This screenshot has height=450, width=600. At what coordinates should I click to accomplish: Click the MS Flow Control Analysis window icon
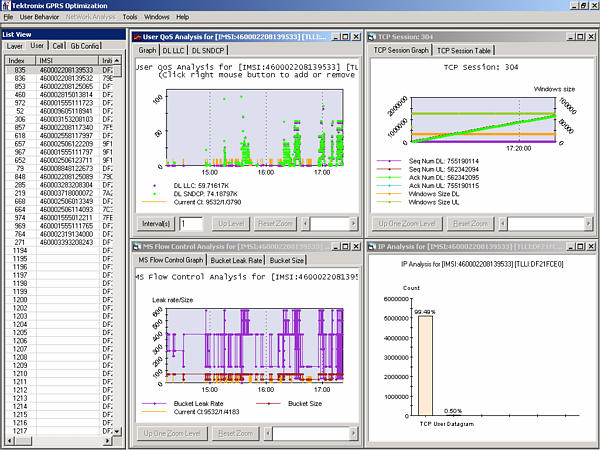[137, 247]
